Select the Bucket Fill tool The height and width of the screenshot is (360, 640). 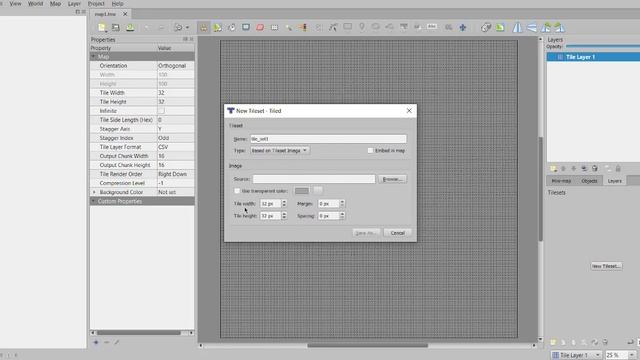[232, 27]
